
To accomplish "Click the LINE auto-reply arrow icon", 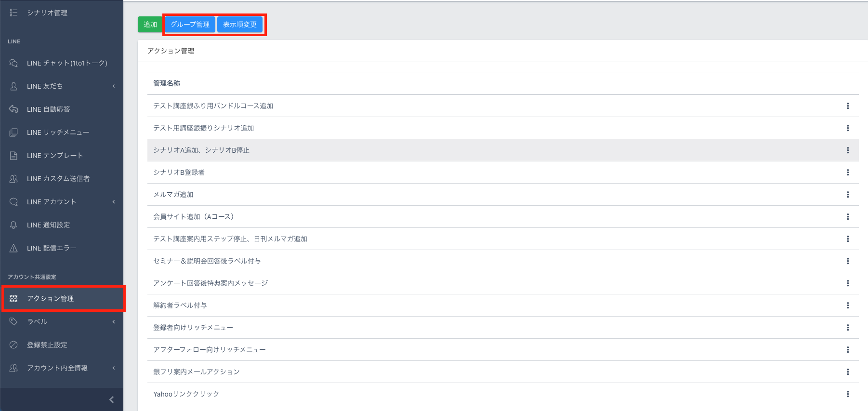I will pos(13,109).
